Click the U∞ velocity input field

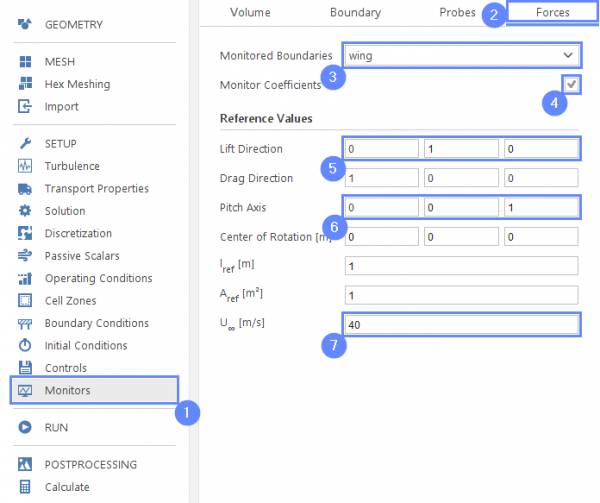click(x=461, y=324)
